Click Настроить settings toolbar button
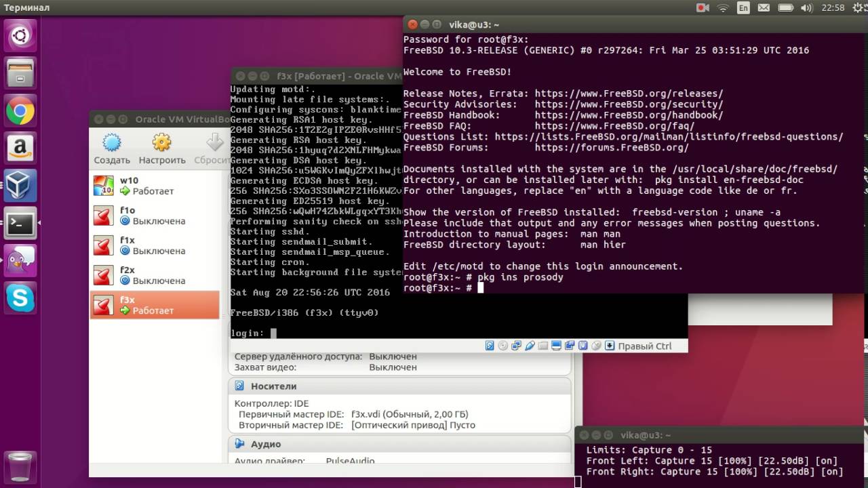The width and height of the screenshot is (868, 488). tap(162, 149)
